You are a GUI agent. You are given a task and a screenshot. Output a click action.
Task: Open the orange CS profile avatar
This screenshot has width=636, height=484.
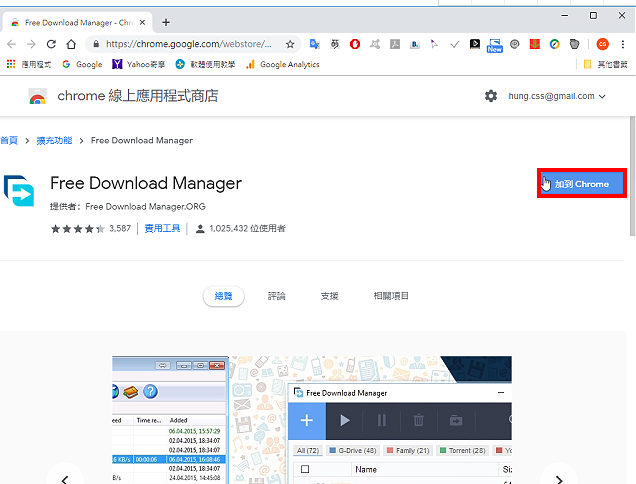pos(602,44)
